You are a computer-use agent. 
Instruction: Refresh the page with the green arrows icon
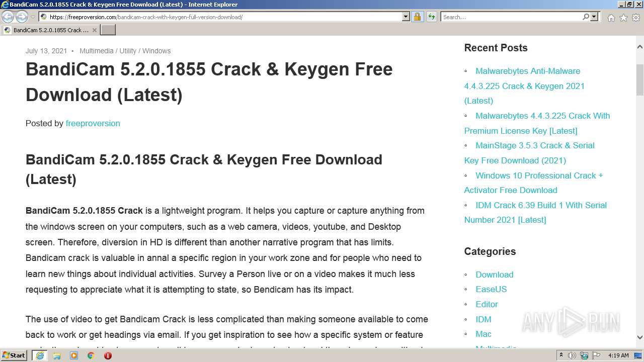(431, 17)
